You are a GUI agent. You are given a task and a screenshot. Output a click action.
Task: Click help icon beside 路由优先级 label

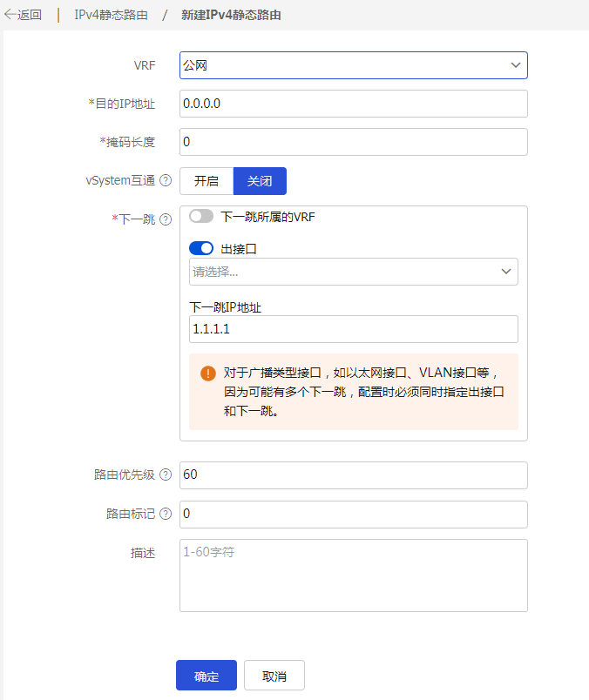[x=166, y=475]
